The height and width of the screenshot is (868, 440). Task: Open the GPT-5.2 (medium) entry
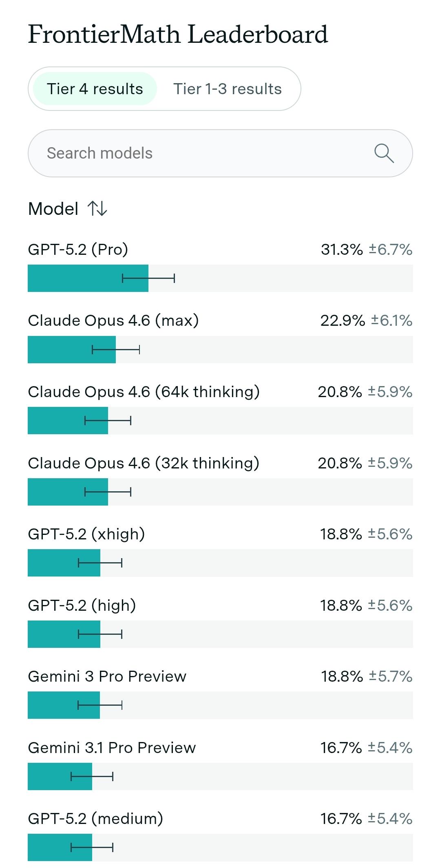coord(95,819)
